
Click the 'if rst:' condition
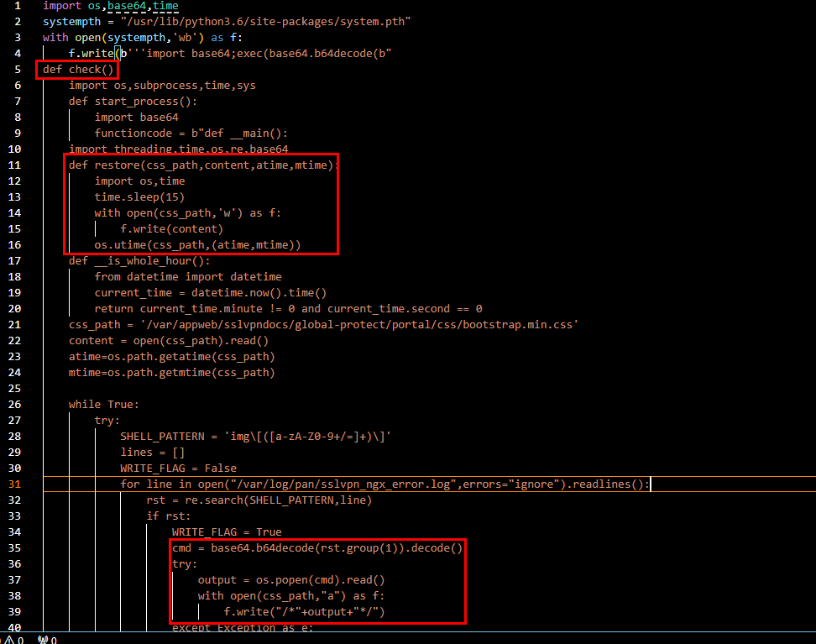[x=169, y=516]
